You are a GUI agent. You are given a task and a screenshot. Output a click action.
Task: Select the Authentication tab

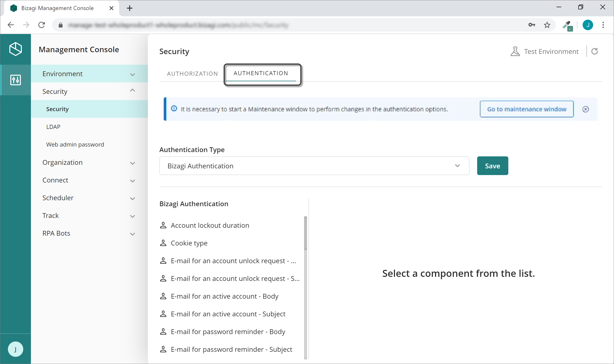pyautogui.click(x=261, y=73)
